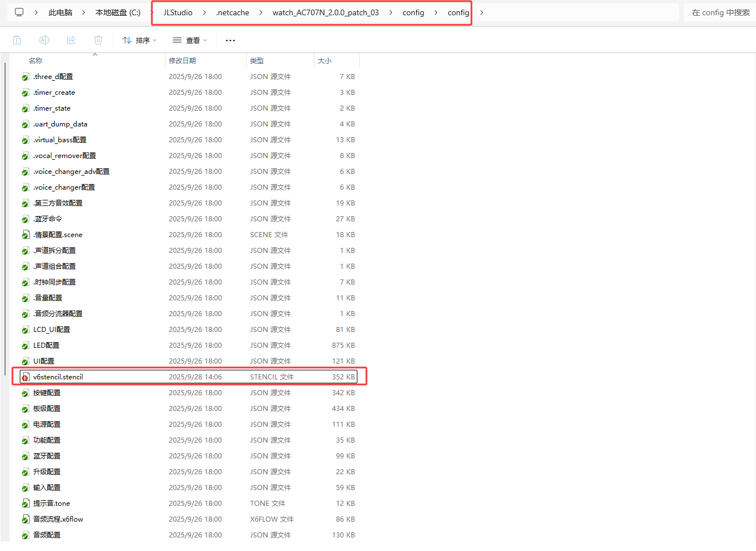Click the 板级配置 file icon
756x551 pixels.
[25, 409]
